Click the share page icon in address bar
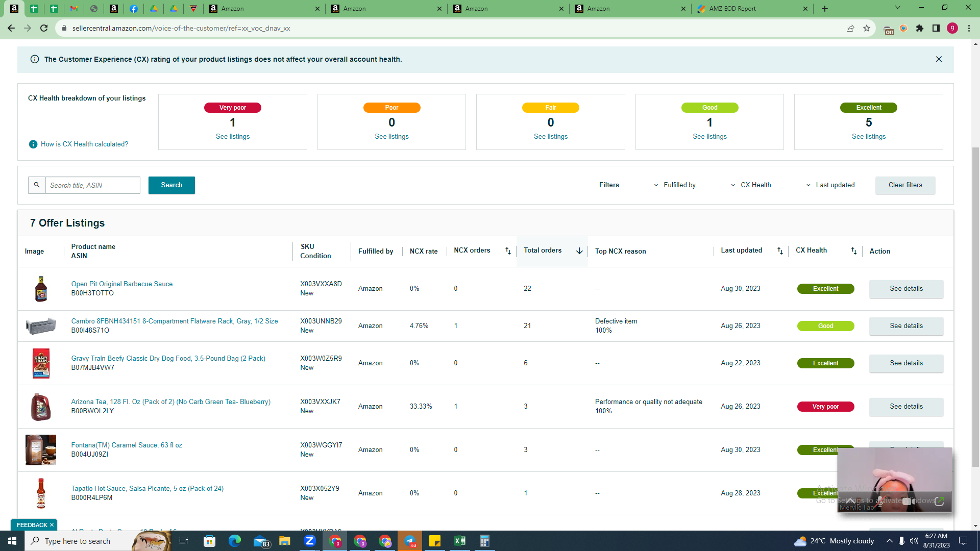This screenshot has width=980, height=551. point(850,28)
